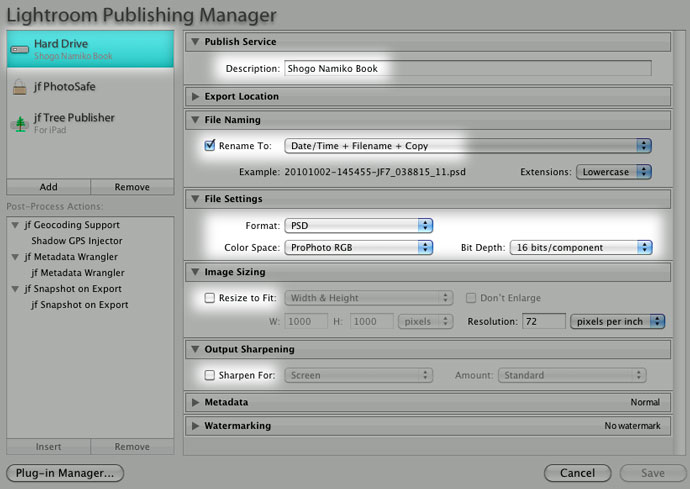690x489 pixels.
Task: Click the H height field
Action: 372,321
